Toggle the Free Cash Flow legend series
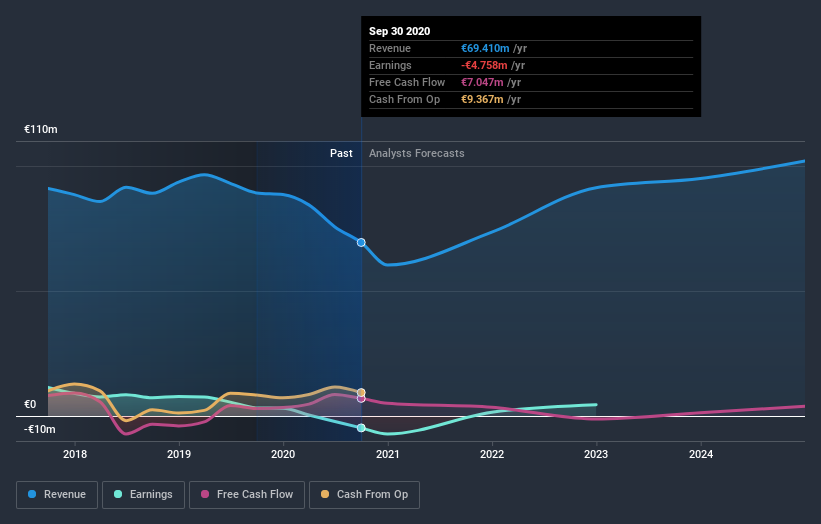This screenshot has height=524, width=821. point(247,495)
